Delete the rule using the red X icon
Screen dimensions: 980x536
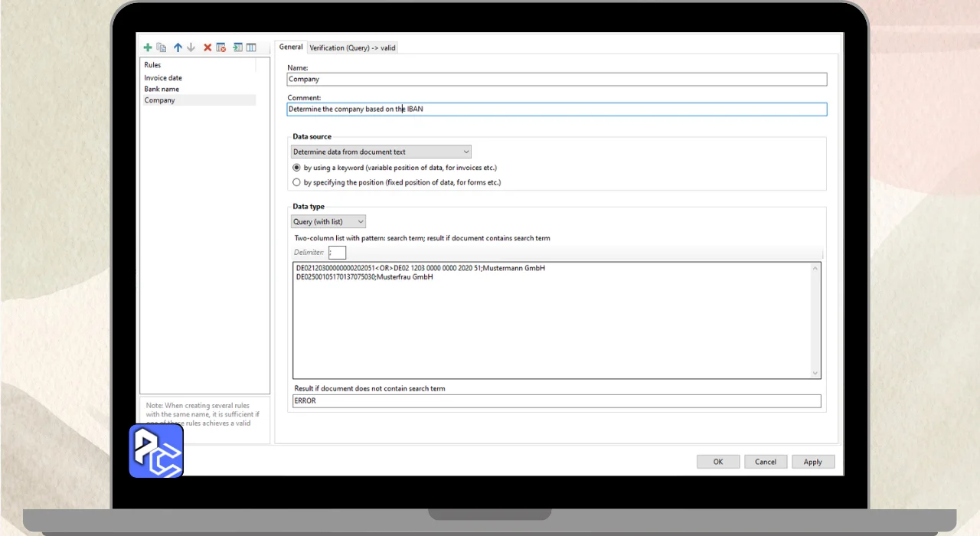(x=207, y=47)
